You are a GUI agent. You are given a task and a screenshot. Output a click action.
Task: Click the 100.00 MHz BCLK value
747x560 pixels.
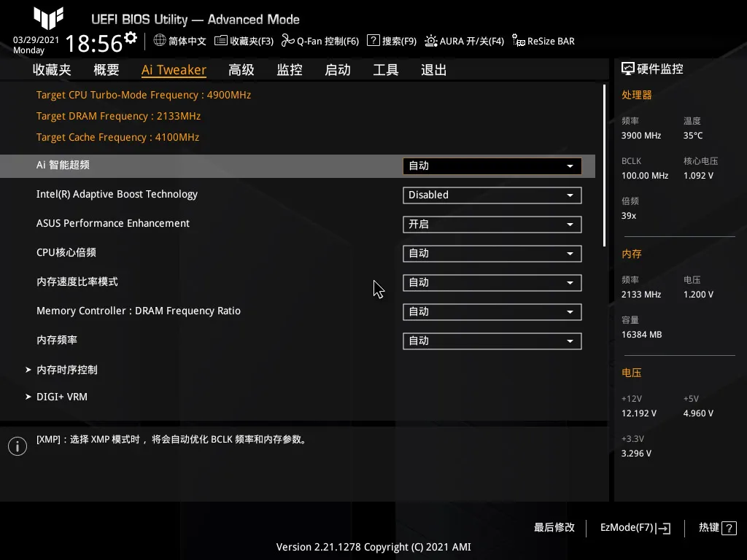[x=645, y=176]
